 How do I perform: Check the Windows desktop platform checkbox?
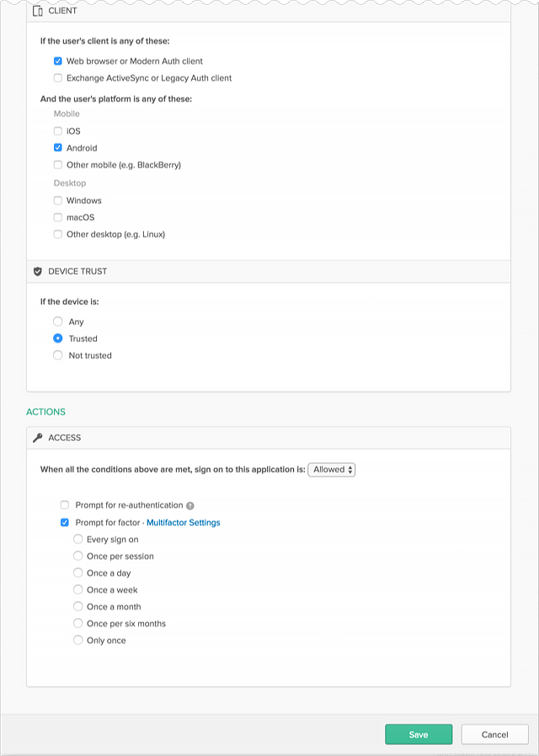point(57,200)
